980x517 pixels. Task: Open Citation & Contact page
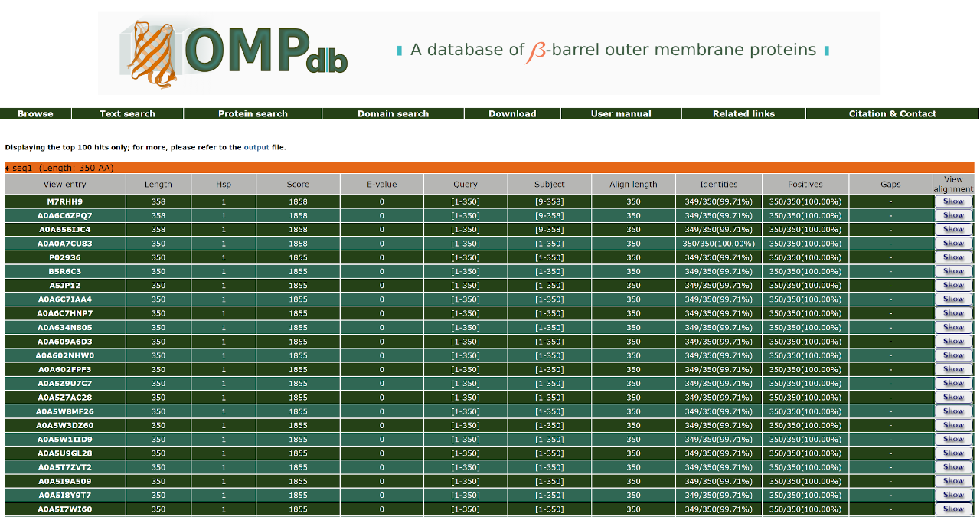point(893,113)
